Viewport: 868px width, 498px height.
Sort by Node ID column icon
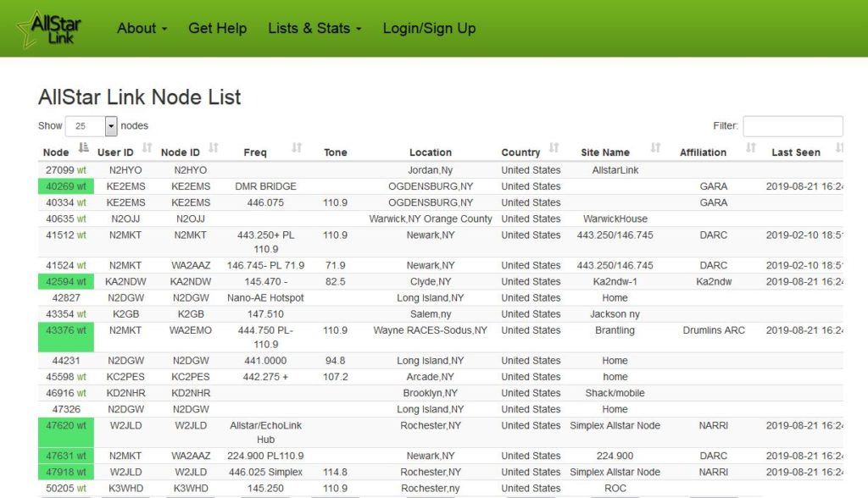click(213, 147)
